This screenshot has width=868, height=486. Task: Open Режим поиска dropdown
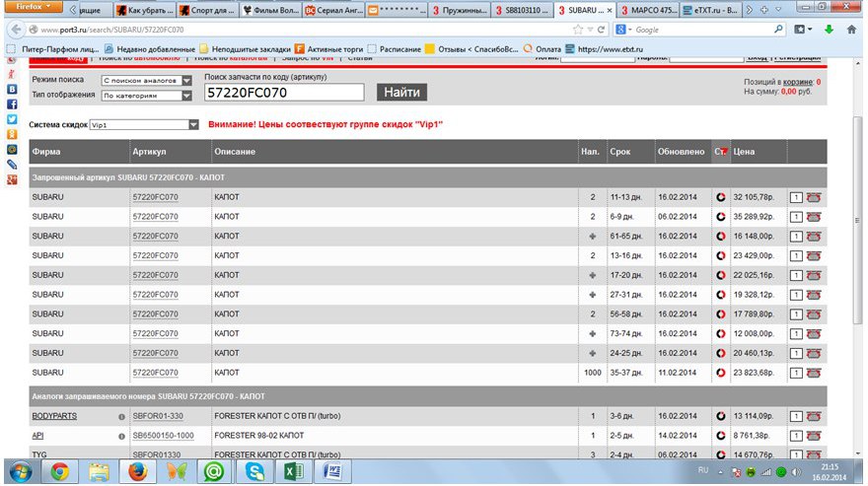pos(146,80)
